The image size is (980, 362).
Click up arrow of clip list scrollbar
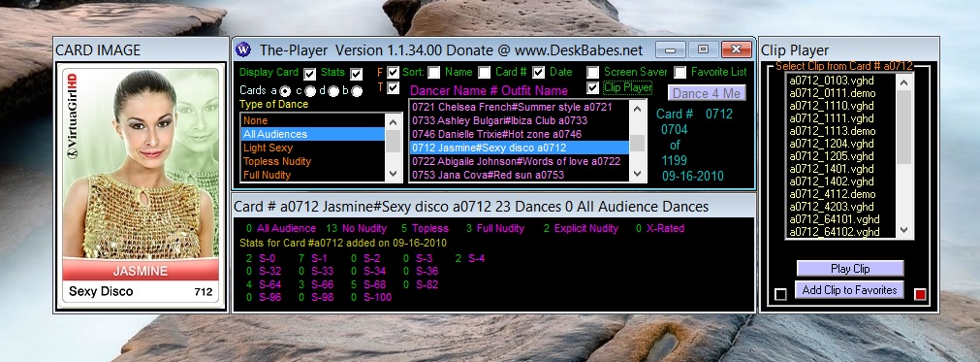click(x=903, y=82)
